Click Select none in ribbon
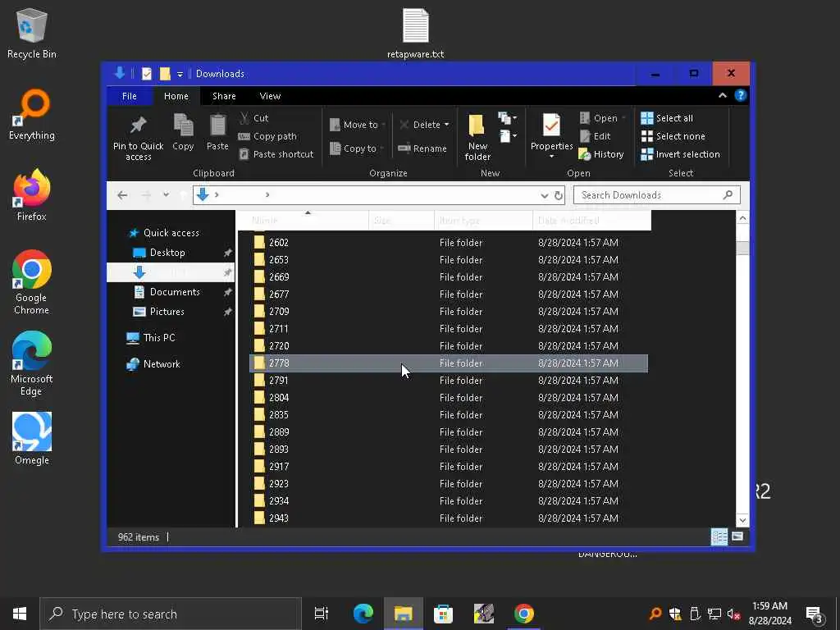840x630 pixels. coord(673,136)
